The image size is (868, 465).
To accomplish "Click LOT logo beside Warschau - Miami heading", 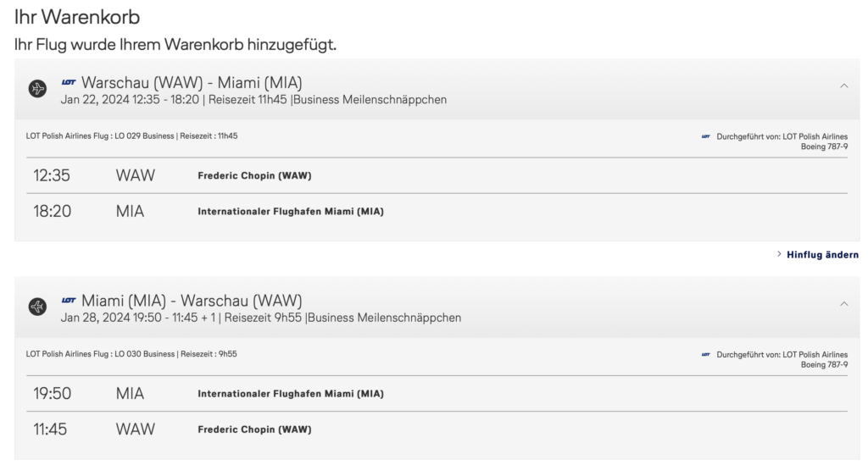I will [x=69, y=82].
